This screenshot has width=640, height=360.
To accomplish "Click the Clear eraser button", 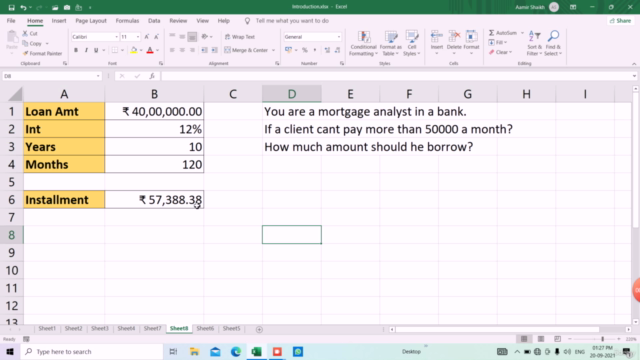I will click(500, 52).
